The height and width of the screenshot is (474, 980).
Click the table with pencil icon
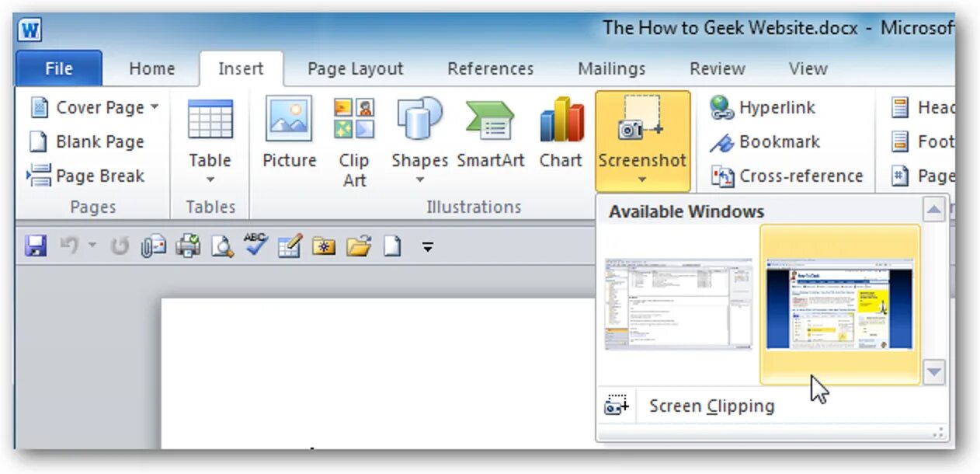290,246
